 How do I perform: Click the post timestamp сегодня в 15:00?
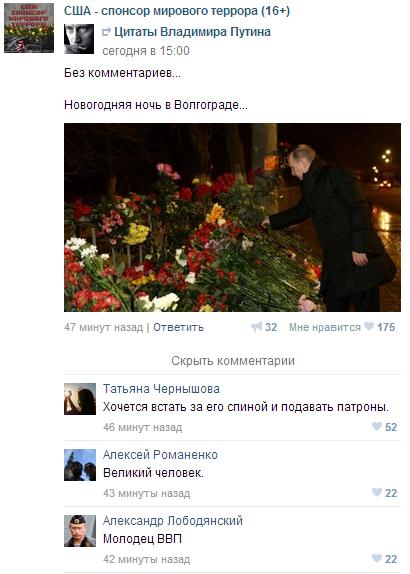(x=146, y=51)
